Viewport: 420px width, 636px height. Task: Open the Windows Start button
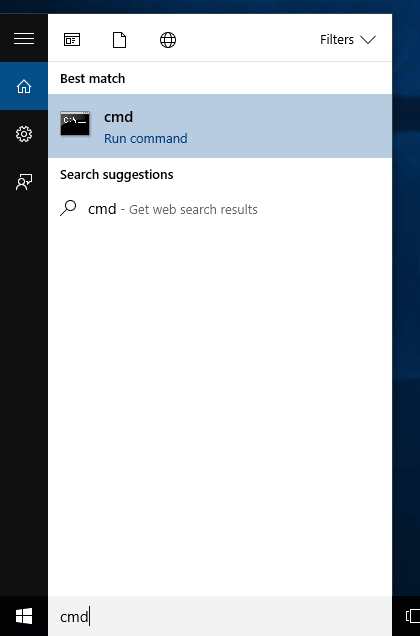pyautogui.click(x=24, y=616)
